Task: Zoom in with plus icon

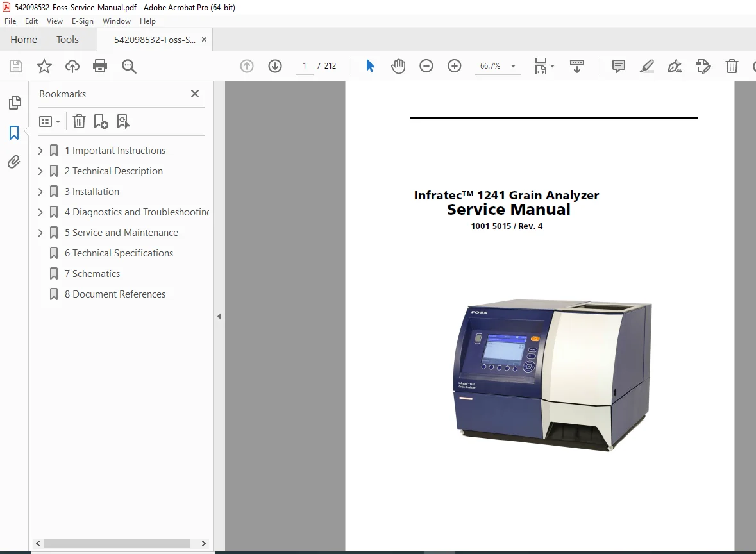Action: point(454,66)
